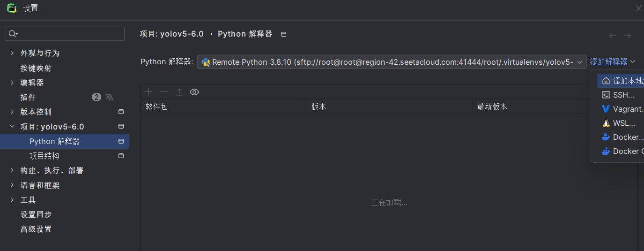Expand the 语言和框架 section
644x251 pixels.
click(x=12, y=185)
